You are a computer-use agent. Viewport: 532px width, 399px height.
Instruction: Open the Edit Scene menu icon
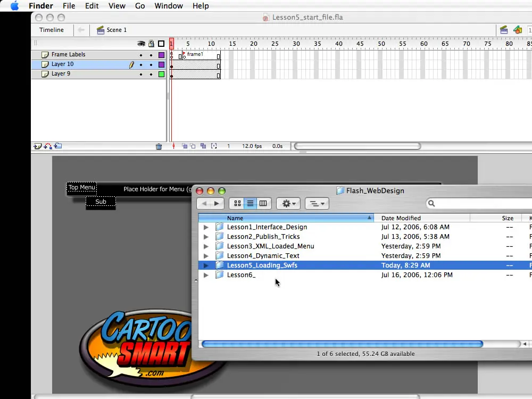point(504,30)
